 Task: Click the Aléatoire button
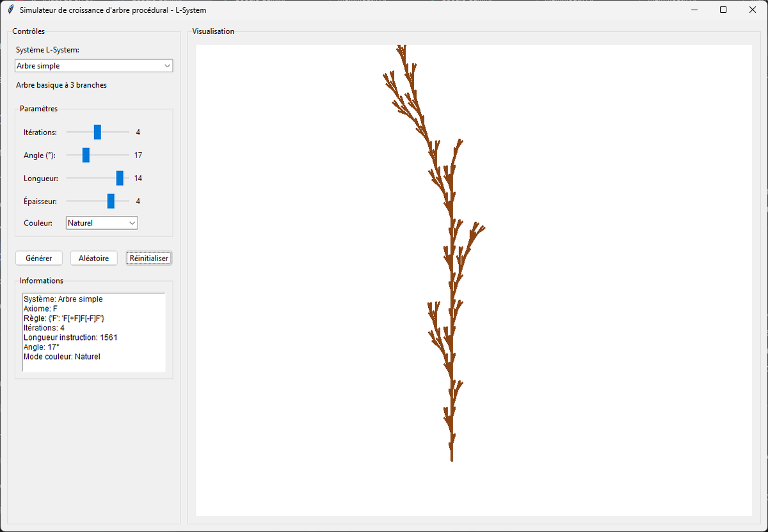[93, 258]
